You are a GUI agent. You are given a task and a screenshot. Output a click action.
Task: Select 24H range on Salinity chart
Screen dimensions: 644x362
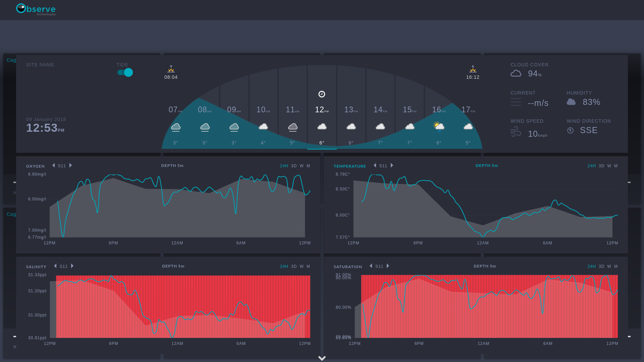pyautogui.click(x=284, y=266)
